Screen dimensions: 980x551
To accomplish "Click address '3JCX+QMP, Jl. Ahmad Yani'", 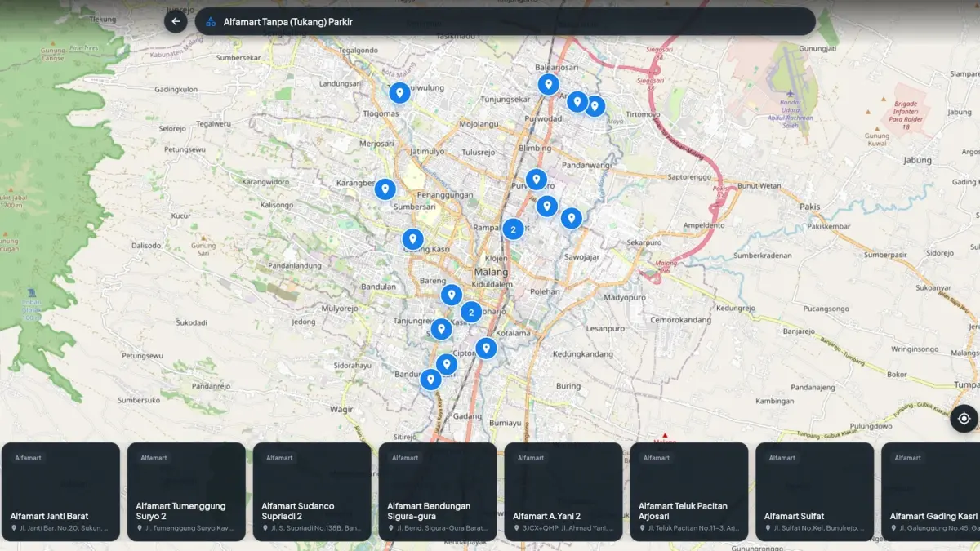I will tap(568, 528).
